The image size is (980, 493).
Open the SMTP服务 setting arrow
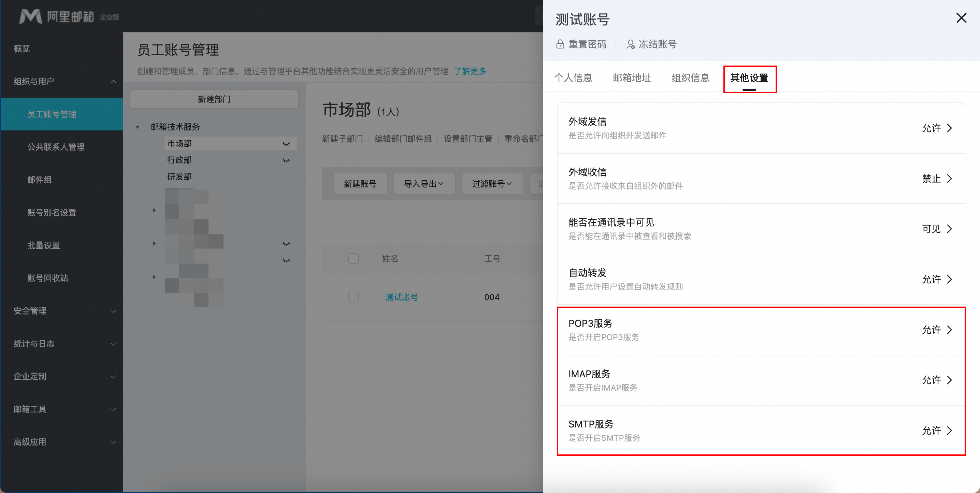click(x=950, y=431)
